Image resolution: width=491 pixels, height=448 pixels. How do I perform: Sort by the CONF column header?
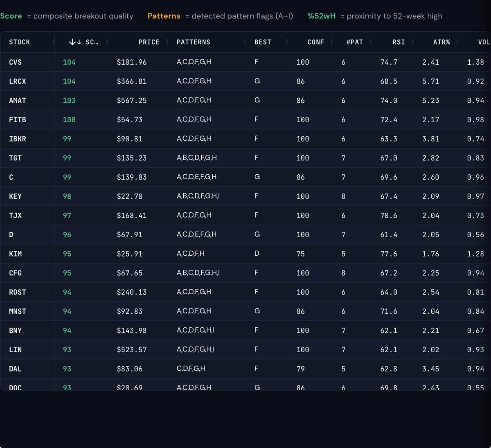(316, 42)
